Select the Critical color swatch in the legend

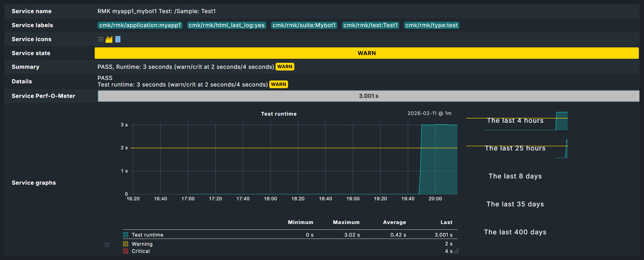click(x=125, y=251)
